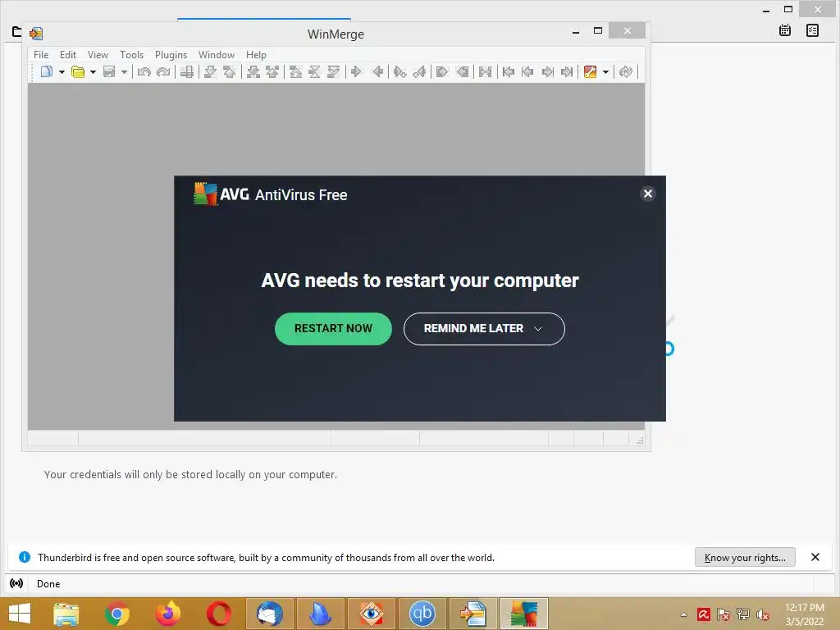Open Thunderbird calendar icon at top right
The height and width of the screenshot is (630, 840).
[x=785, y=30]
